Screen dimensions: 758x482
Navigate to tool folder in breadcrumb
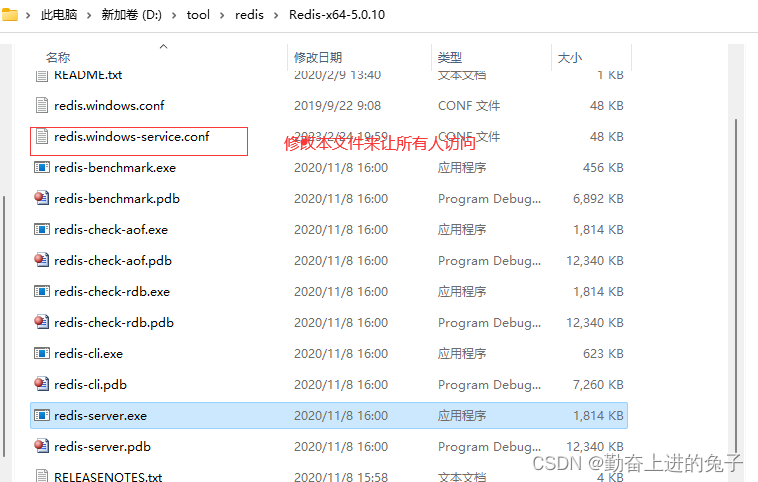(198, 15)
